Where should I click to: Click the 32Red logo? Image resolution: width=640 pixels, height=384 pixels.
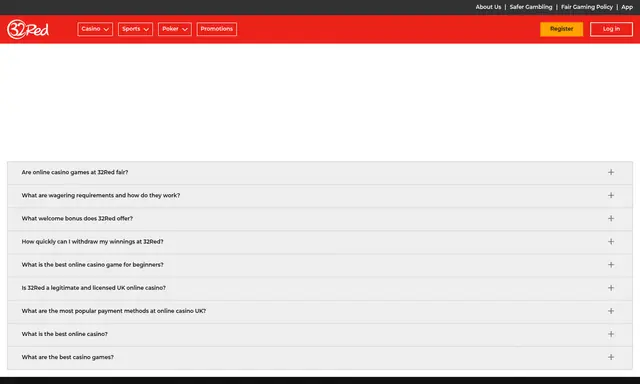tap(28, 29)
